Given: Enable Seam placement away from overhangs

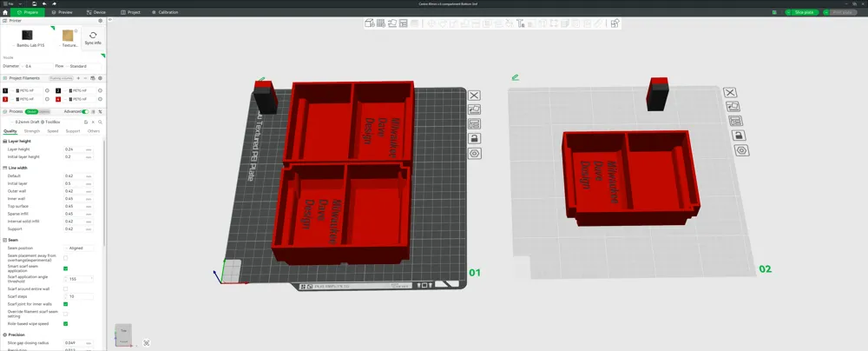Looking at the screenshot, I should pos(65,258).
